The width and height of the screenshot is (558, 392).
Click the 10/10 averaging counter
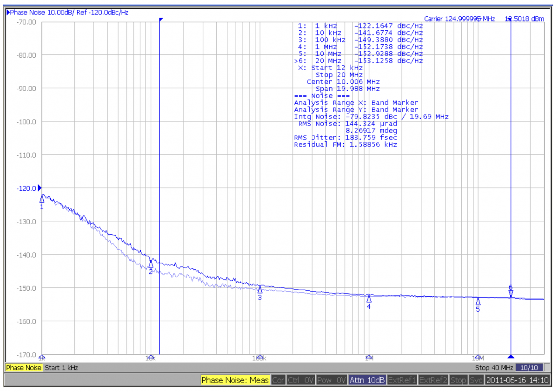(x=530, y=368)
